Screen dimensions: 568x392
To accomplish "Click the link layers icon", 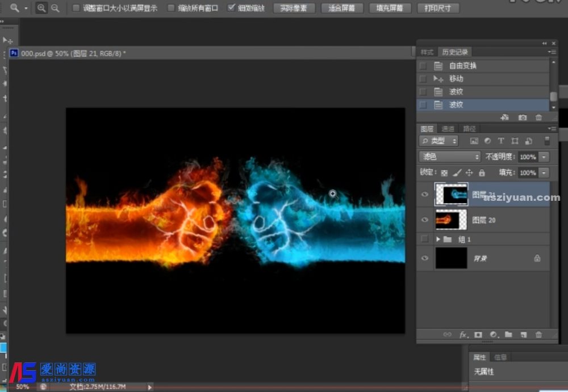I will 448,335.
